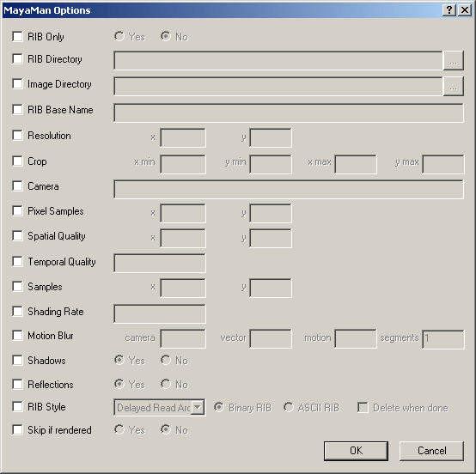The image size is (476, 474).
Task: Enable the Camera checkbox
Action: (17, 185)
